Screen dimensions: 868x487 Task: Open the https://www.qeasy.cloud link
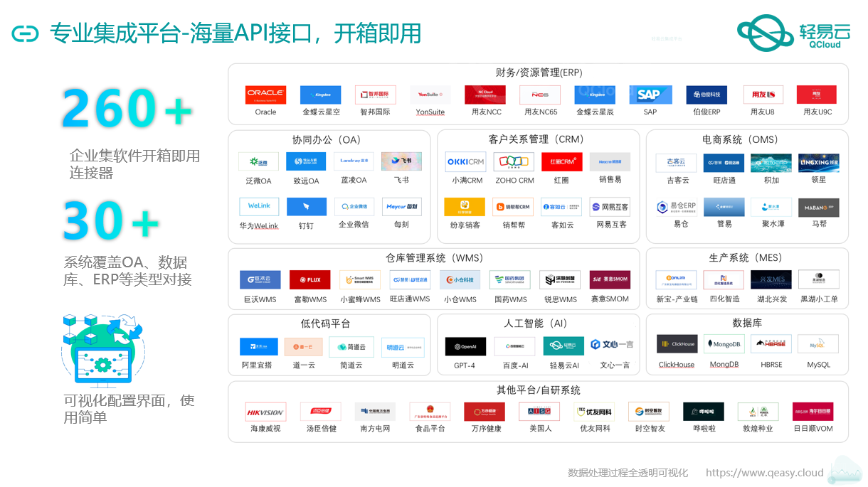pos(764,472)
